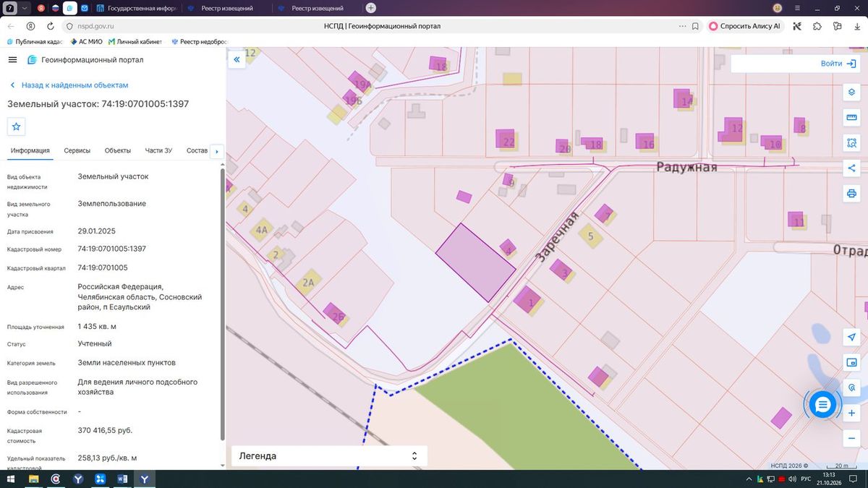Open the map overview window tool
The height and width of the screenshot is (488, 868).
(851, 363)
